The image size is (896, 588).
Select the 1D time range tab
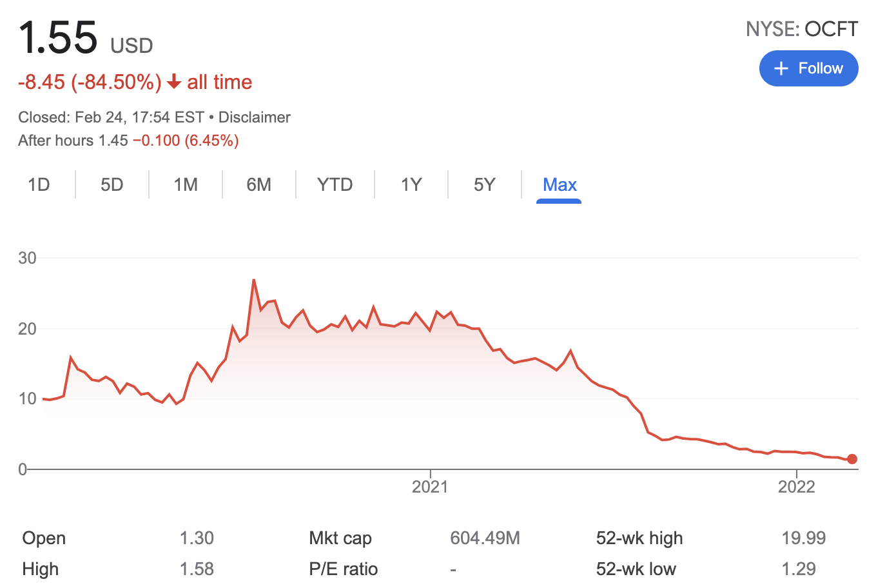[x=39, y=185]
